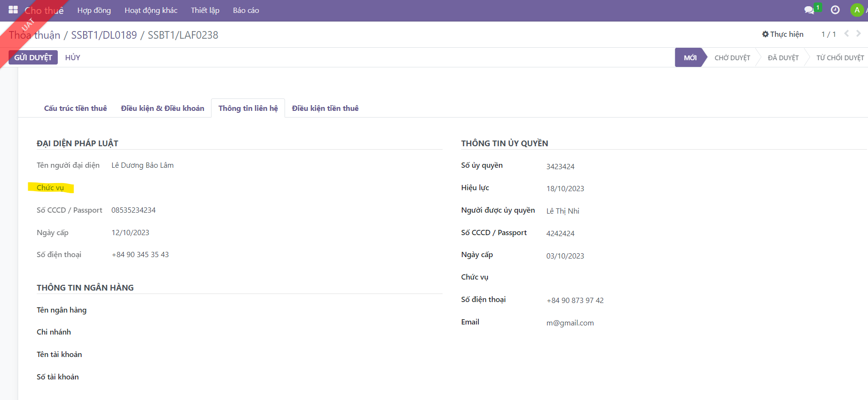Select the ĐÃ DUYỆT status stage

click(x=783, y=58)
